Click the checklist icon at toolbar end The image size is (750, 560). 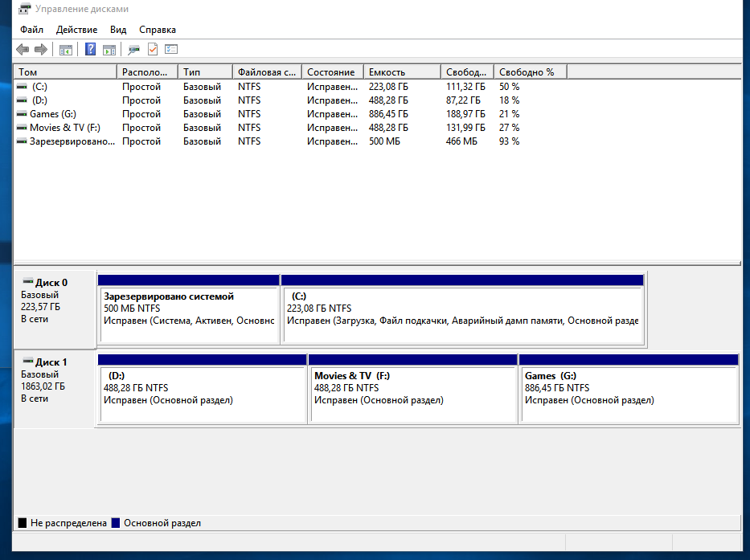click(170, 50)
